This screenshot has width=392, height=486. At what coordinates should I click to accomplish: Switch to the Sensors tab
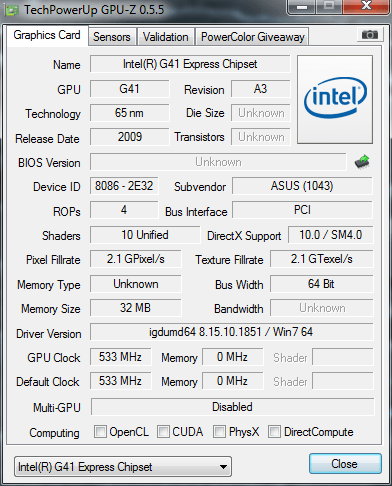[112, 37]
